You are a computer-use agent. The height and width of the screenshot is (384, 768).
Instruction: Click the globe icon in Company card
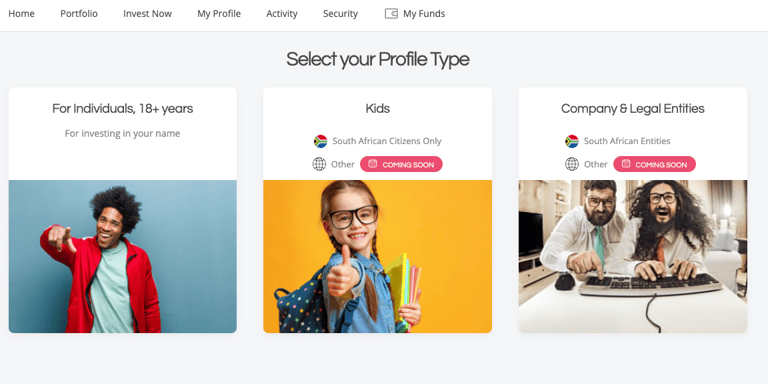pyautogui.click(x=572, y=164)
